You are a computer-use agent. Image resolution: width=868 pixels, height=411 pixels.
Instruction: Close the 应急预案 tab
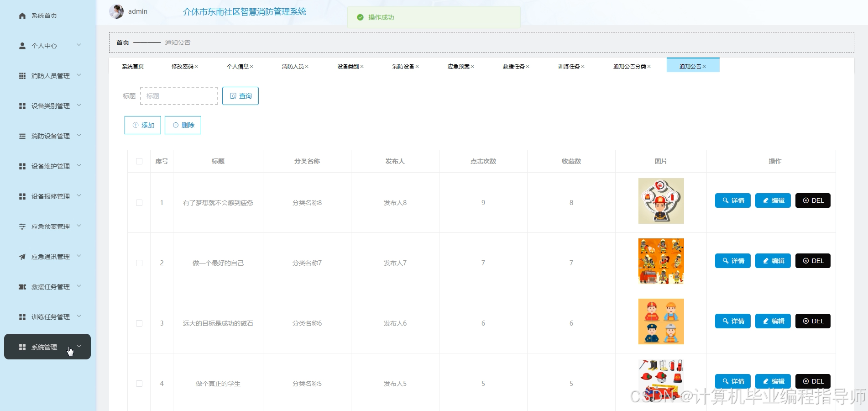pos(472,67)
